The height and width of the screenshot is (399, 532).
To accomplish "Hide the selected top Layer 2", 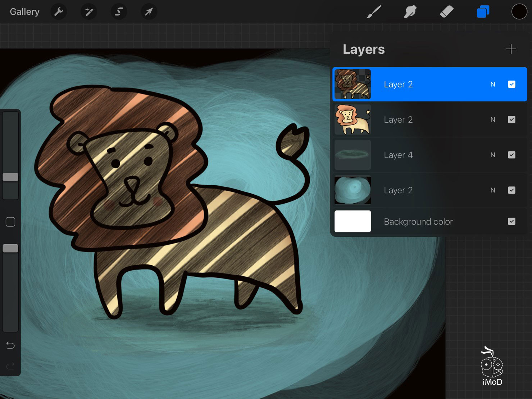I will [x=511, y=84].
